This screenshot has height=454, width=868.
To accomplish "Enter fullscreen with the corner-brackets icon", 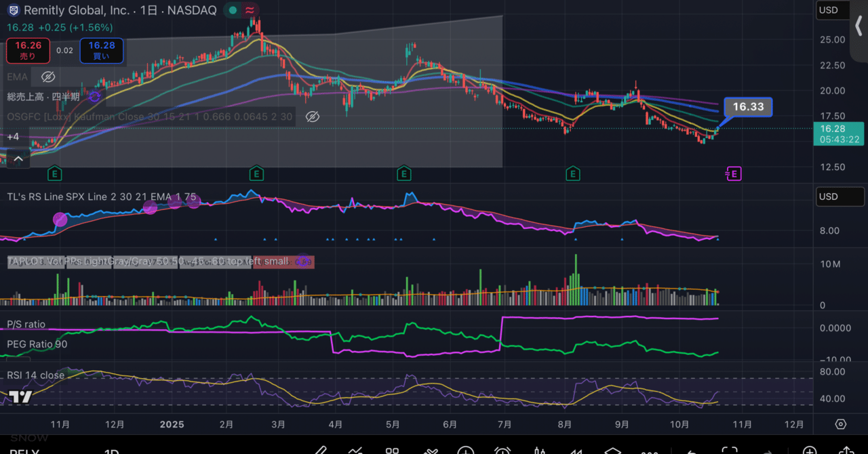I will pos(729,451).
